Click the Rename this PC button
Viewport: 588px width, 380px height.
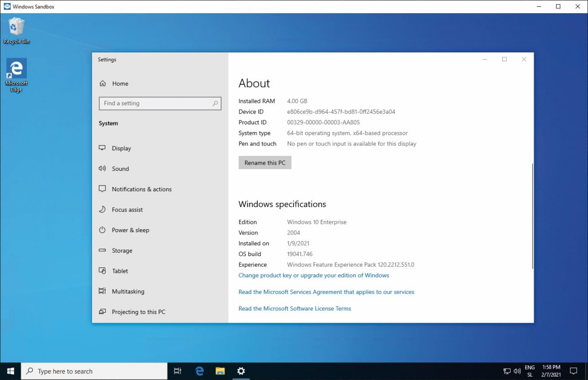[x=265, y=163]
